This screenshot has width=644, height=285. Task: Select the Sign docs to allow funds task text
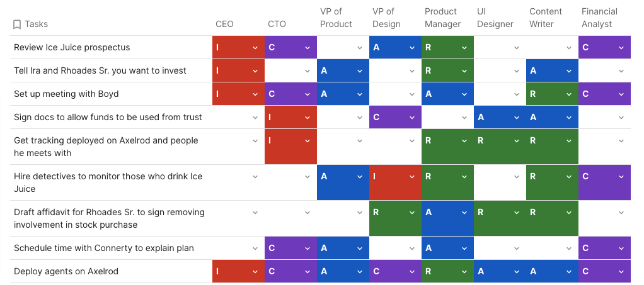108,117
